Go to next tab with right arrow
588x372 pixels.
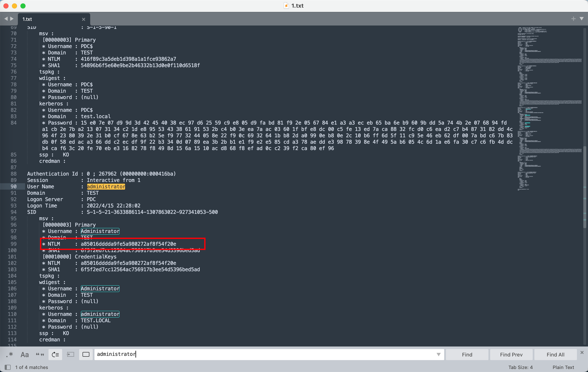tap(12, 19)
